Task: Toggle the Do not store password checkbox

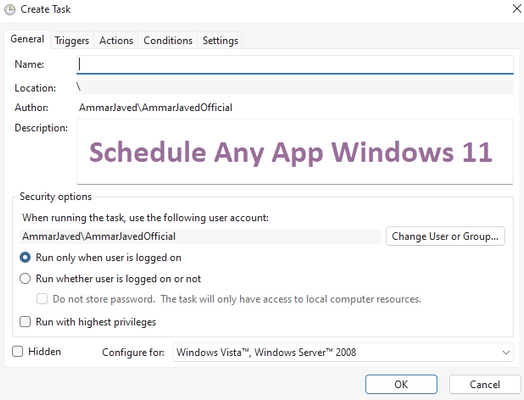Action: click(42, 299)
